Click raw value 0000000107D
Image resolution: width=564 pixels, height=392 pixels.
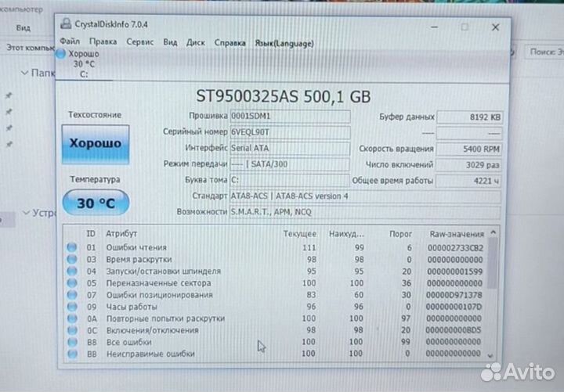coord(454,307)
